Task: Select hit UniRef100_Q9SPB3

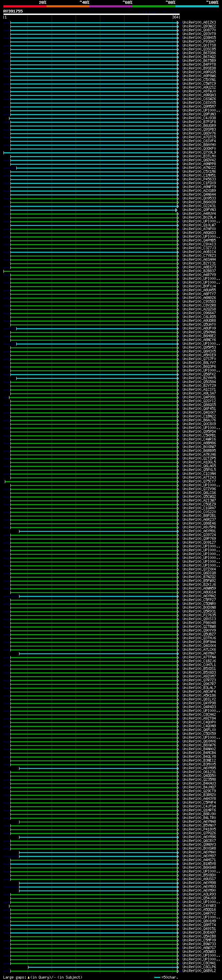Action: coord(199,130)
